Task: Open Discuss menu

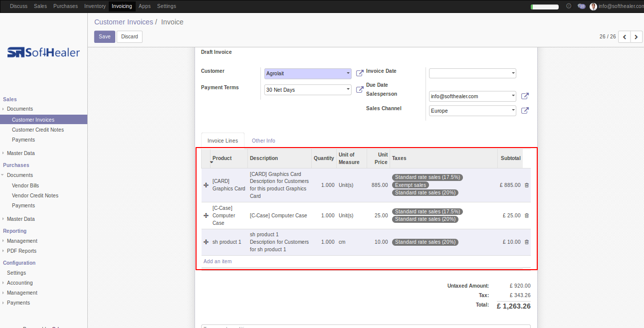Action: pyautogui.click(x=19, y=6)
